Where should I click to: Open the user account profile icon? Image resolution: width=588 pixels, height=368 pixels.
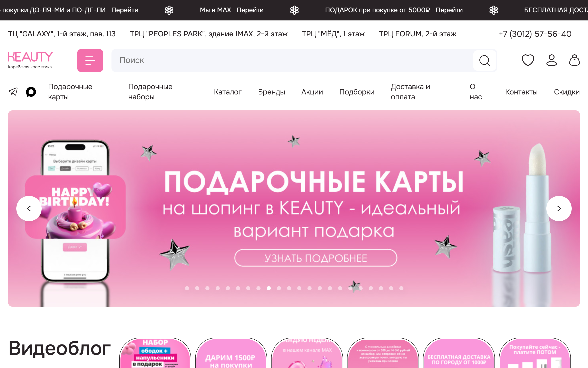[551, 60]
